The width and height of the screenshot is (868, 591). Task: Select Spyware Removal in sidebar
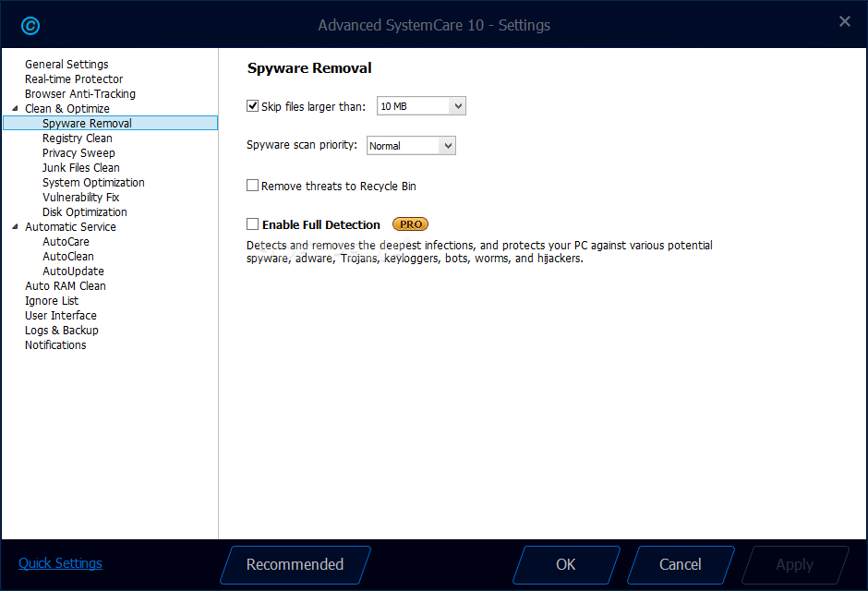(x=110, y=123)
